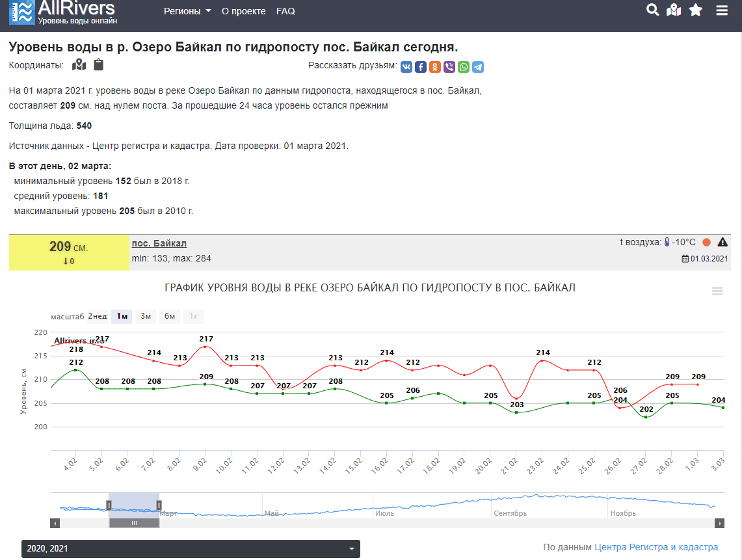Open favorites star icon
The image size is (742, 560).
coord(696,10)
